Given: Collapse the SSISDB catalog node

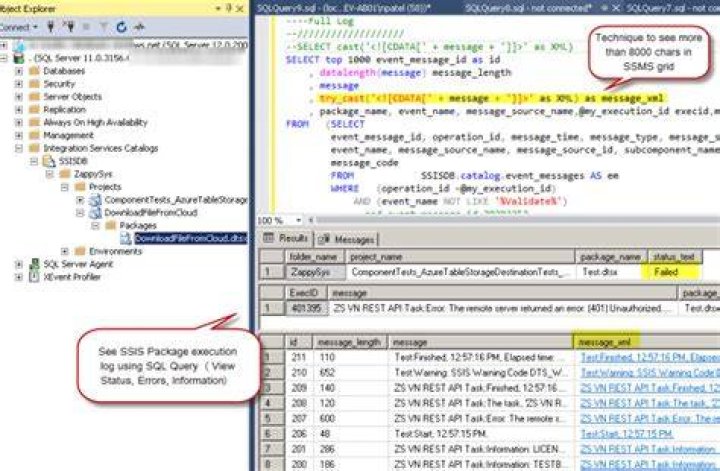Looking at the screenshot, I should click(x=34, y=161).
